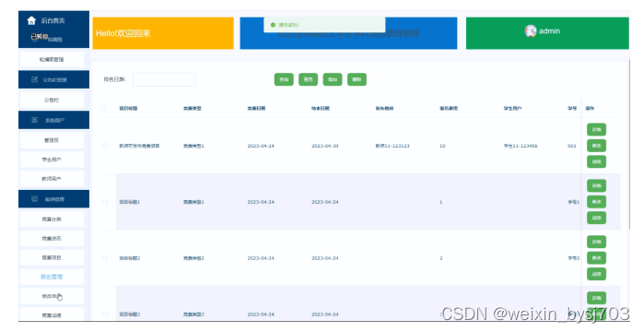The image size is (644, 332).
Task: Click the 竞赛类型2 cell
Action: (x=193, y=258)
